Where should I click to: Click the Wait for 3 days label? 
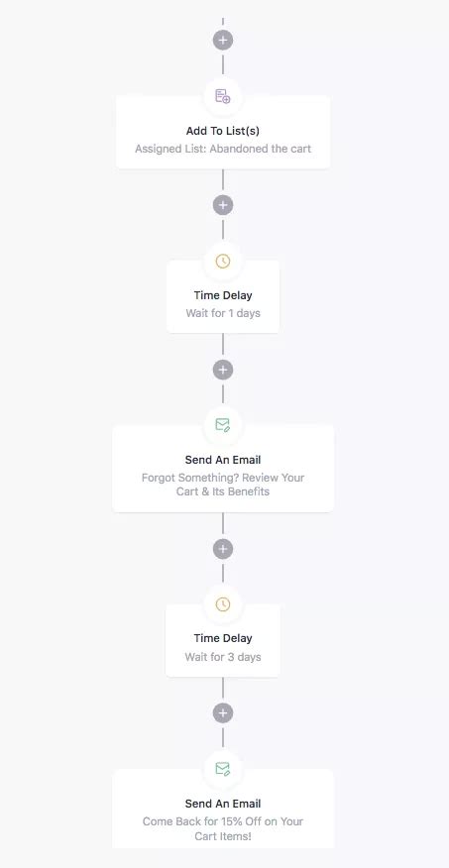coord(223,657)
